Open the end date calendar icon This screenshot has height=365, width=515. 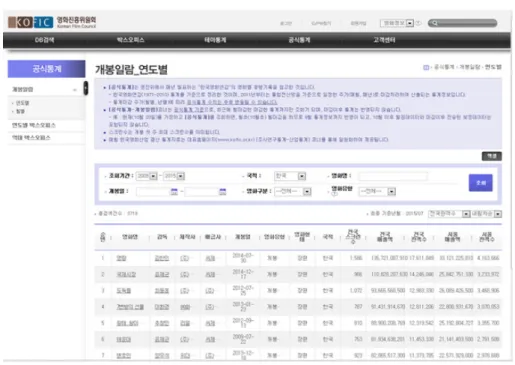coord(223,191)
